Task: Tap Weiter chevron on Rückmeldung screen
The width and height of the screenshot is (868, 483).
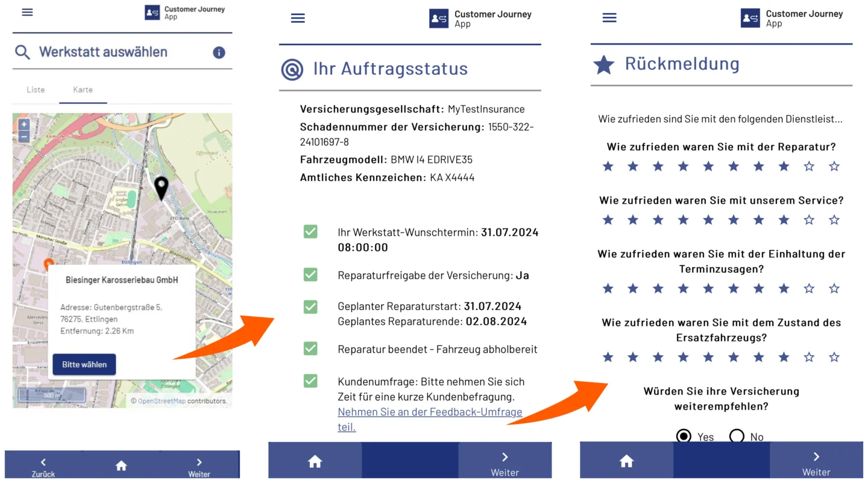Action: pyautogui.click(x=816, y=458)
